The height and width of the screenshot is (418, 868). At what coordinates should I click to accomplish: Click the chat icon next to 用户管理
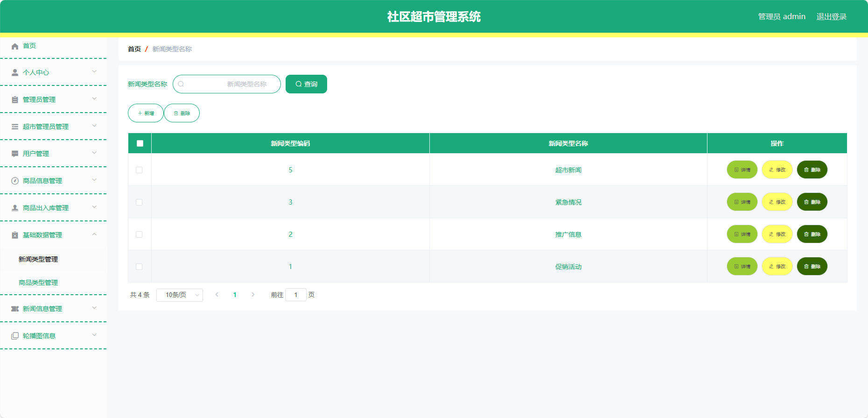(15, 154)
